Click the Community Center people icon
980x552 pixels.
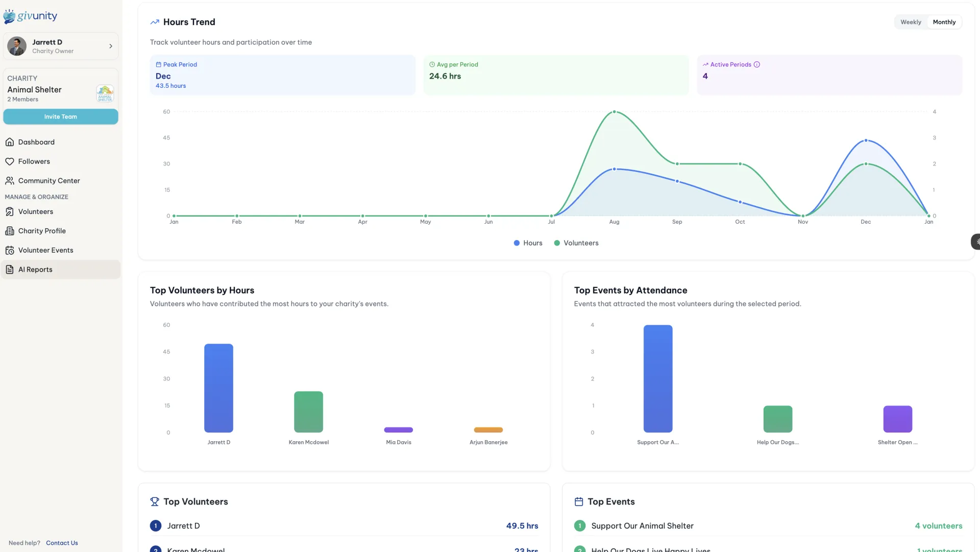(x=10, y=181)
